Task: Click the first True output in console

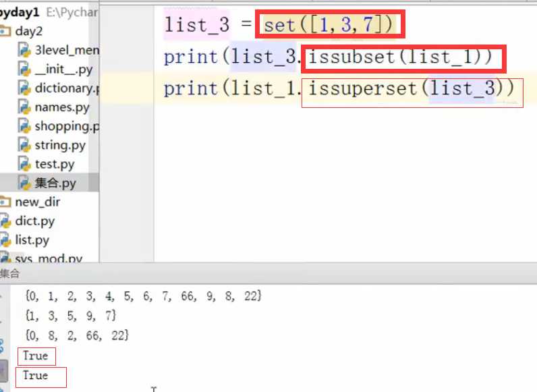Action: click(35, 356)
